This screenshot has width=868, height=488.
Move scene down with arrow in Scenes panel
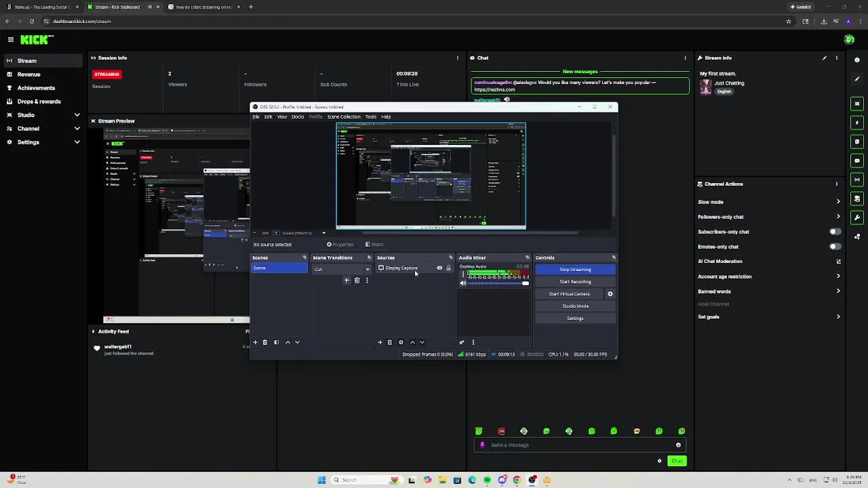point(297,342)
